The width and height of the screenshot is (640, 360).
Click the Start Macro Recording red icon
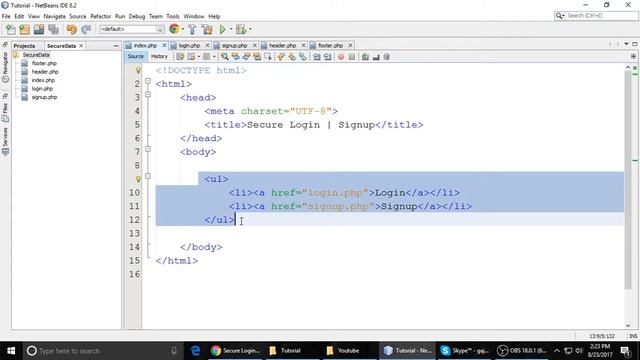pos(341,57)
